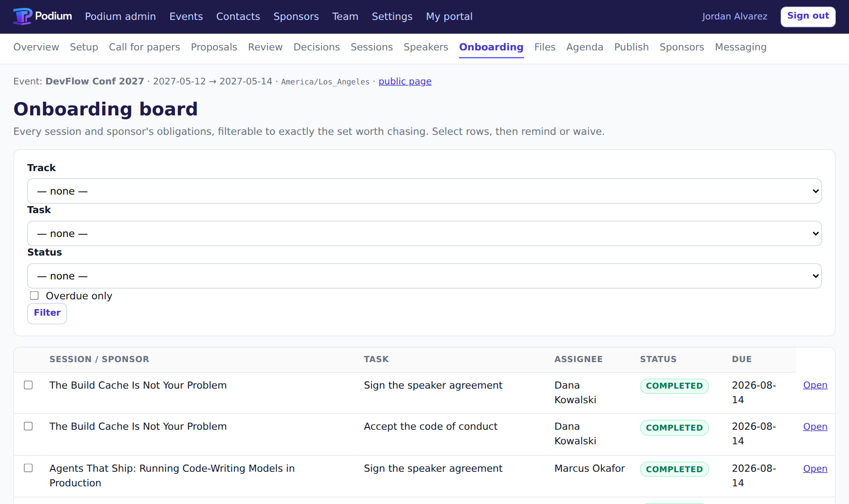This screenshot has height=504, width=849.
Task: Go to Contacts in top navigation
Action: [x=238, y=16]
